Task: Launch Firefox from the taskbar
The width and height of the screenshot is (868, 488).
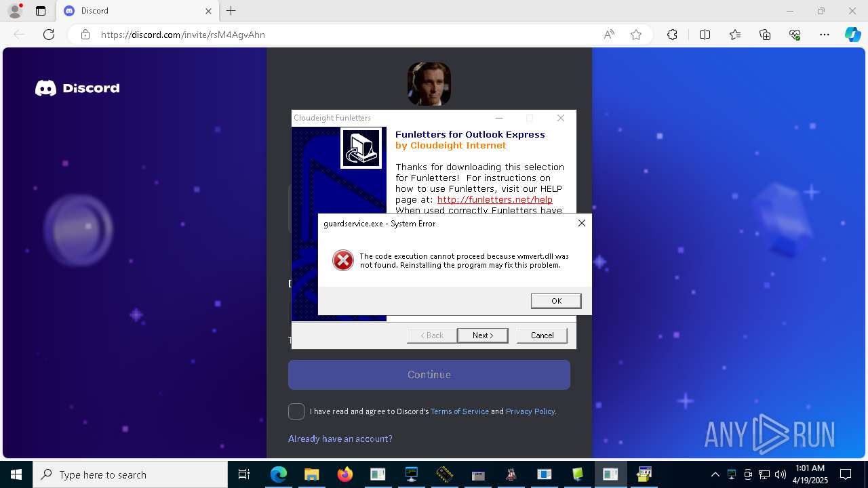Action: 345,474
